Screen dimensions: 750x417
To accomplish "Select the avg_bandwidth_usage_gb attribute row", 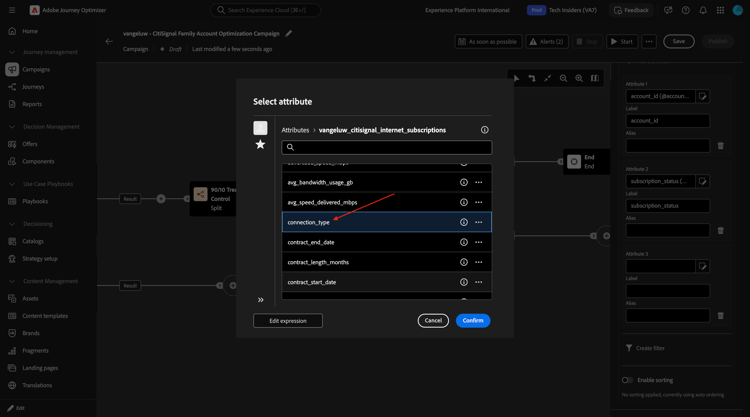I will point(386,182).
